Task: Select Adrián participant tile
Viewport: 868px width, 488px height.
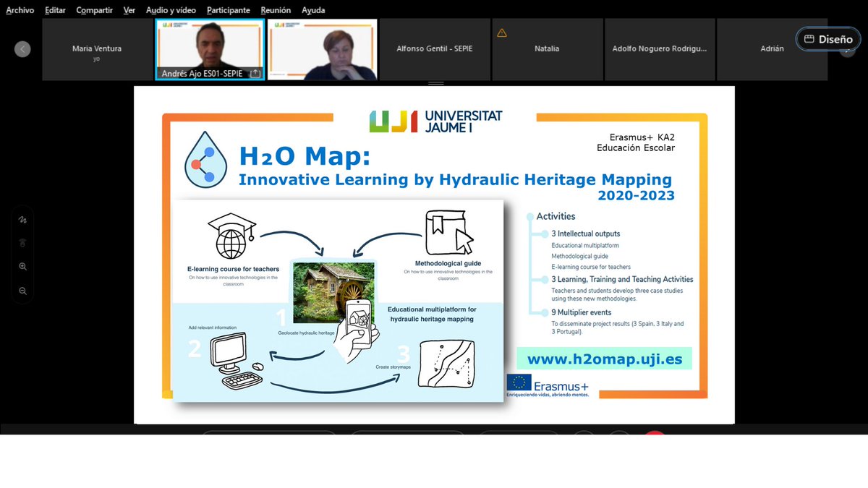Action: [772, 49]
